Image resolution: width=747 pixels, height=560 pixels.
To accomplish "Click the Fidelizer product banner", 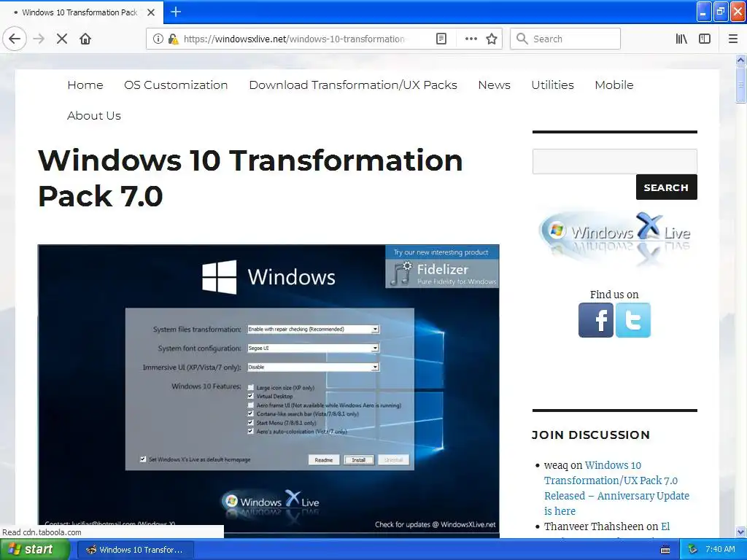I will [442, 267].
